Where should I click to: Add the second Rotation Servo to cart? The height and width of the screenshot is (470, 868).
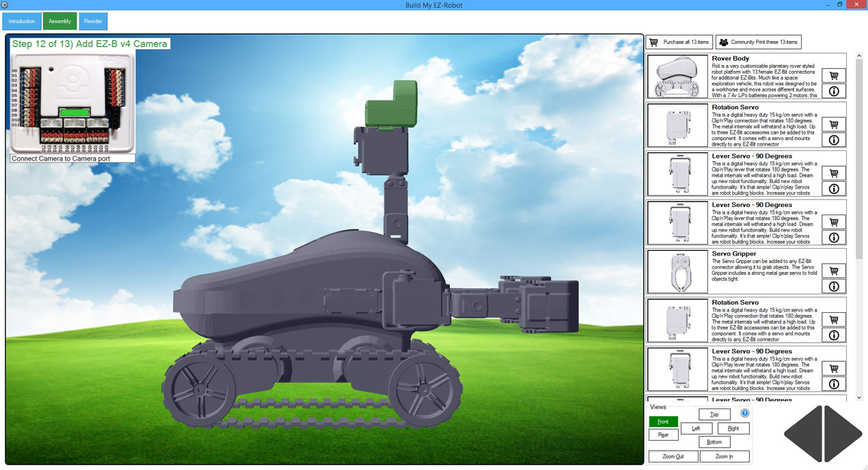834,320
